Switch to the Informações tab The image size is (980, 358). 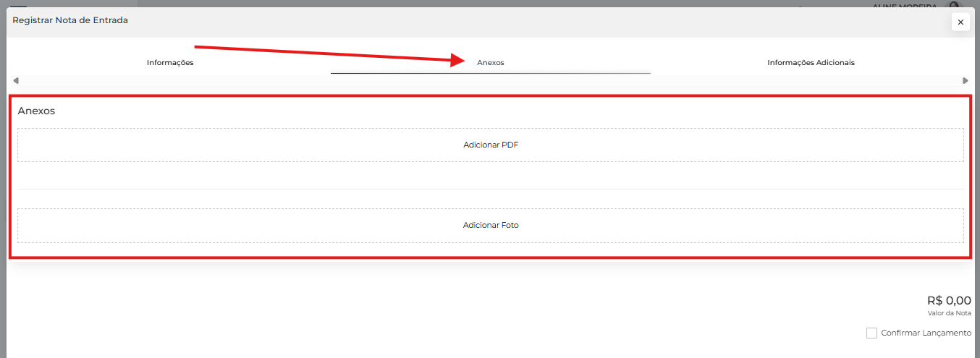tap(170, 63)
